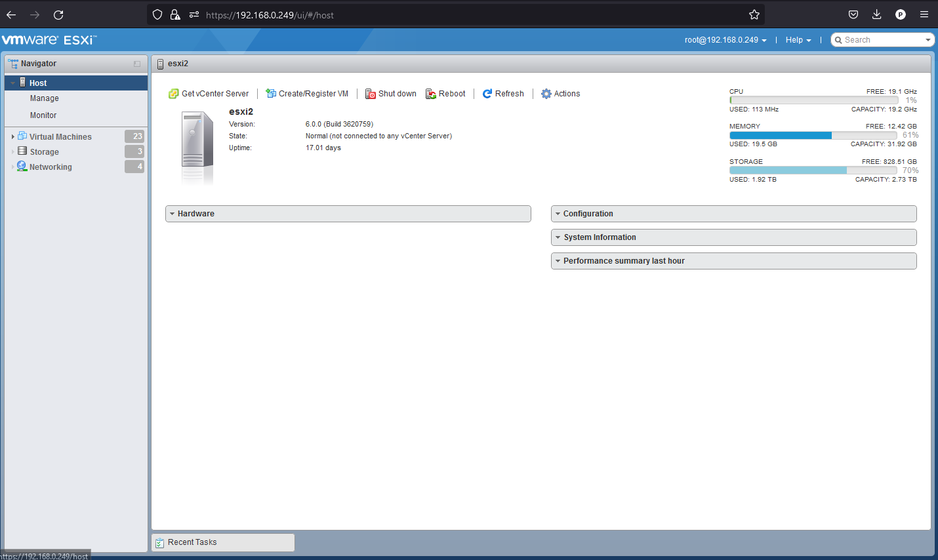Viewport: 938px width, 560px height.
Task: Open the Recent Tasks panel
Action: [x=223, y=542]
